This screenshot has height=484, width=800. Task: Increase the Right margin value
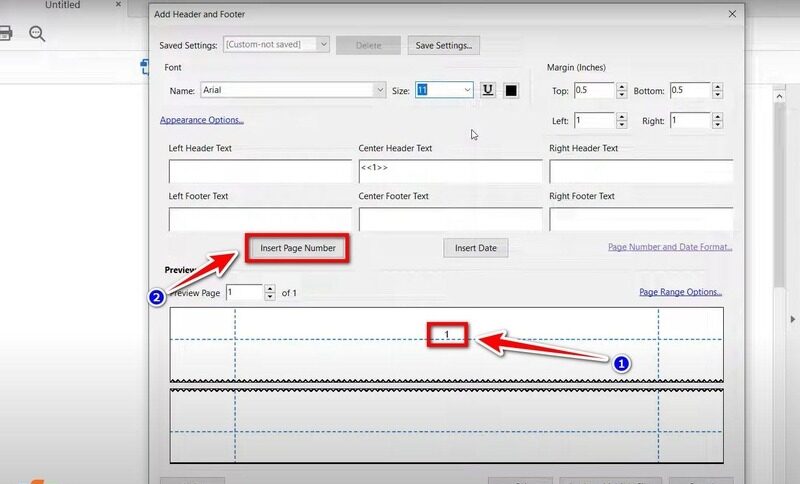(717, 116)
